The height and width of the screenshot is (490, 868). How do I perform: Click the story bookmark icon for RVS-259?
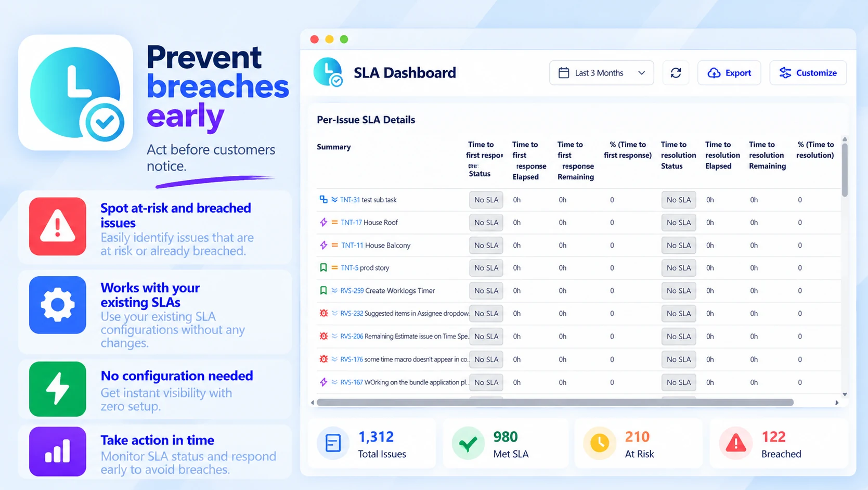tap(323, 291)
